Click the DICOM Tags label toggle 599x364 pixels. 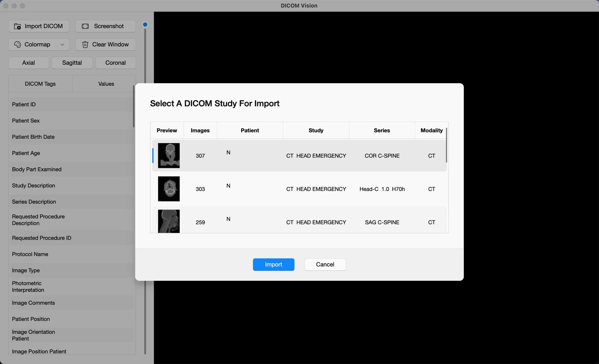click(x=40, y=83)
